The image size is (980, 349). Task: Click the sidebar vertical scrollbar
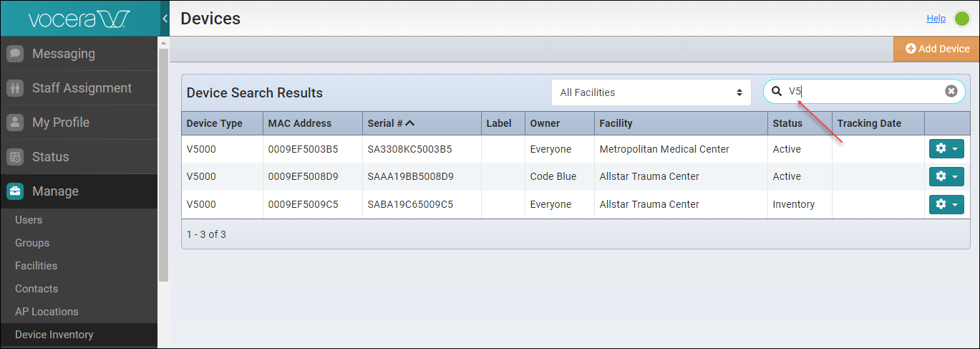(x=163, y=165)
